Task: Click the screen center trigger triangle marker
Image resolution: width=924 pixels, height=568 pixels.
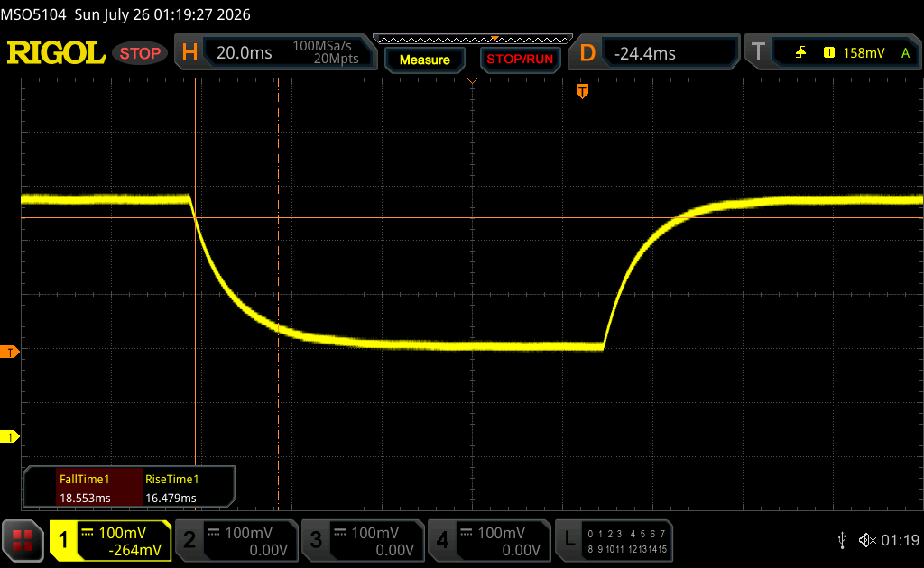Action: [x=472, y=80]
